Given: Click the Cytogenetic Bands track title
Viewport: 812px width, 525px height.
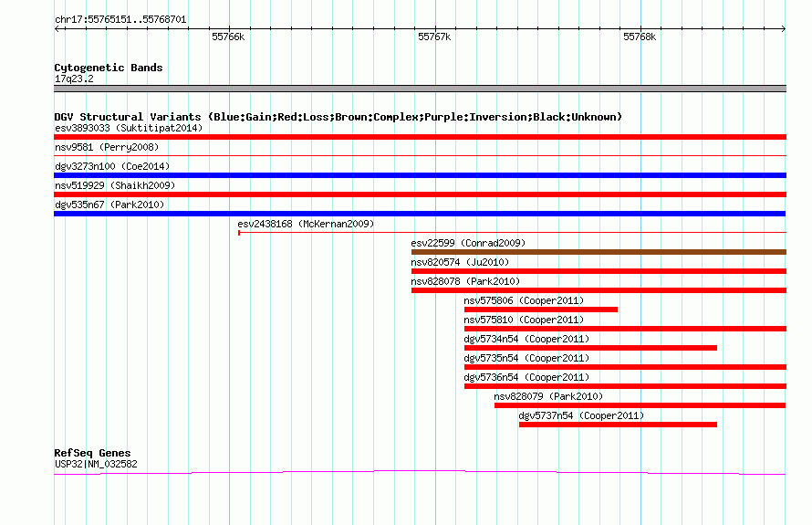Looking at the screenshot, I should click(x=109, y=68).
